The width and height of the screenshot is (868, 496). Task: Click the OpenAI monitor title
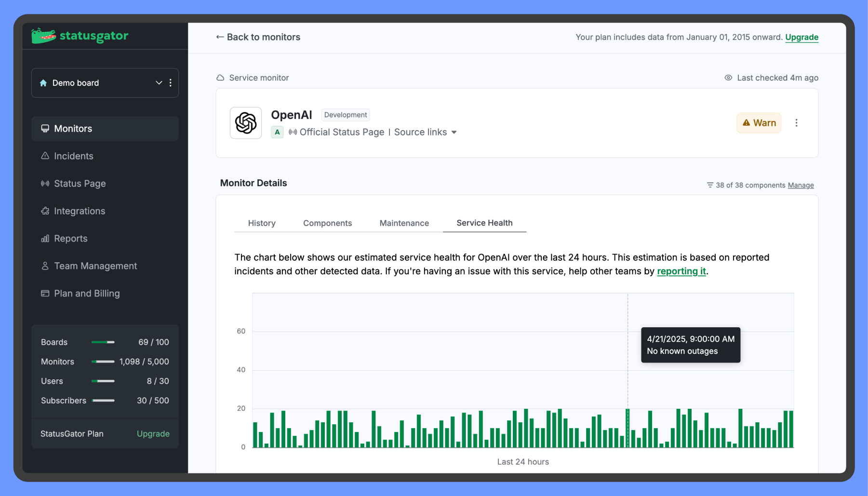coord(292,115)
